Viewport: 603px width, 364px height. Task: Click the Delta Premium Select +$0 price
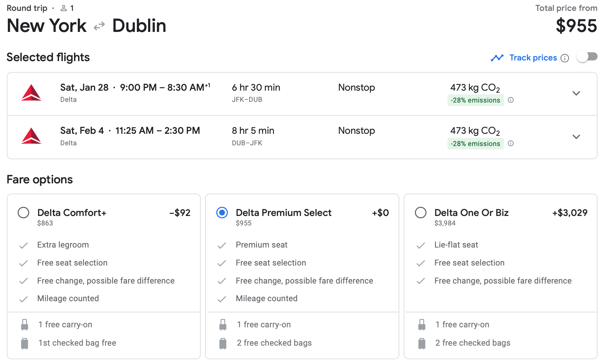coord(380,213)
